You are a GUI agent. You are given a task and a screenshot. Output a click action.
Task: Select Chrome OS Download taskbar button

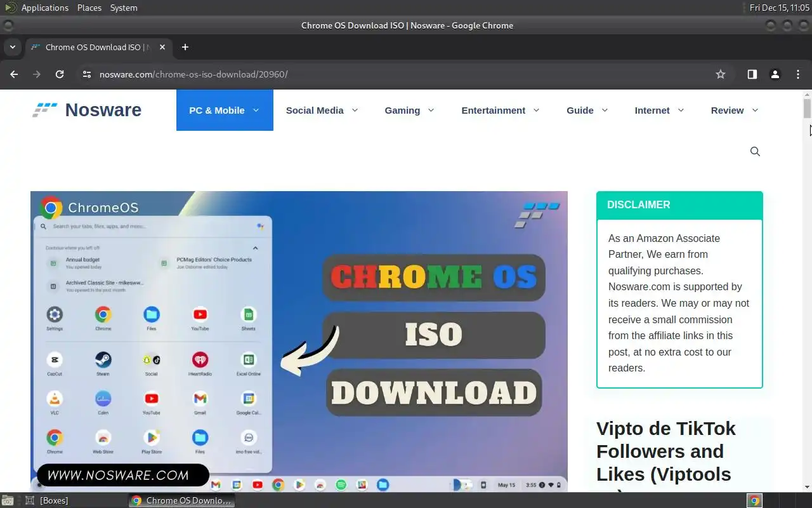click(x=182, y=500)
